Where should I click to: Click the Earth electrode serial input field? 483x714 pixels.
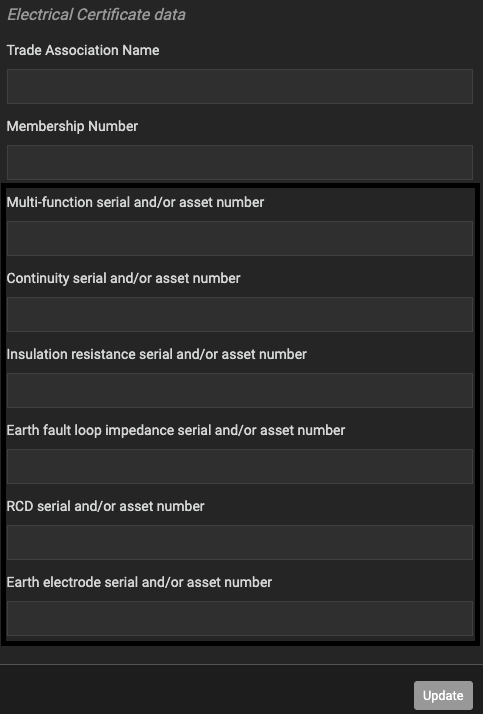(x=240, y=619)
